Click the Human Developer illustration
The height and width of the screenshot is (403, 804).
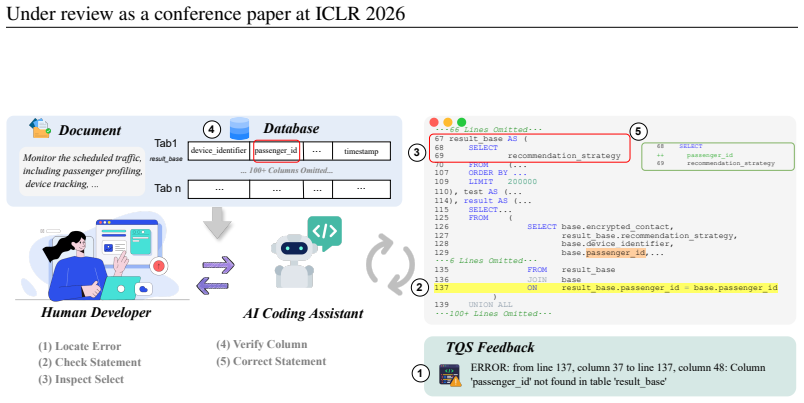pyautogui.click(x=102, y=258)
